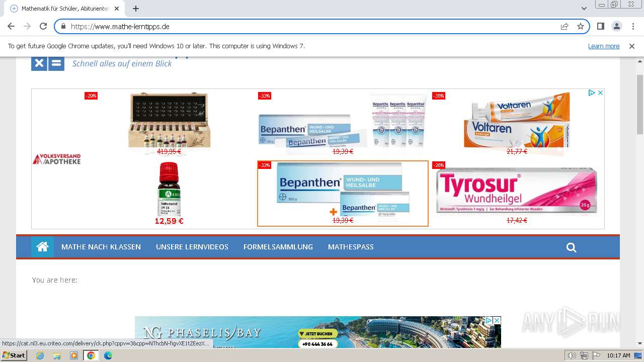The height and width of the screenshot is (362, 644).
Task: Open Mathe nach Klassen menu
Action: point(101,247)
